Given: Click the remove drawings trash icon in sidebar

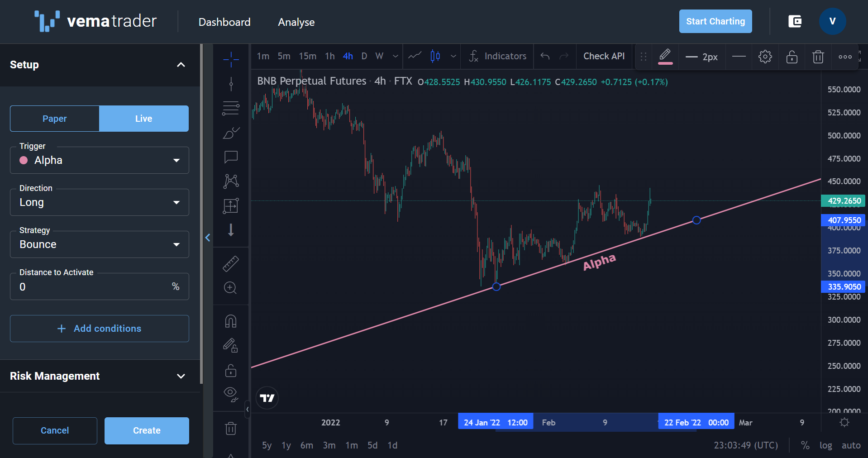Looking at the screenshot, I should pos(231,428).
